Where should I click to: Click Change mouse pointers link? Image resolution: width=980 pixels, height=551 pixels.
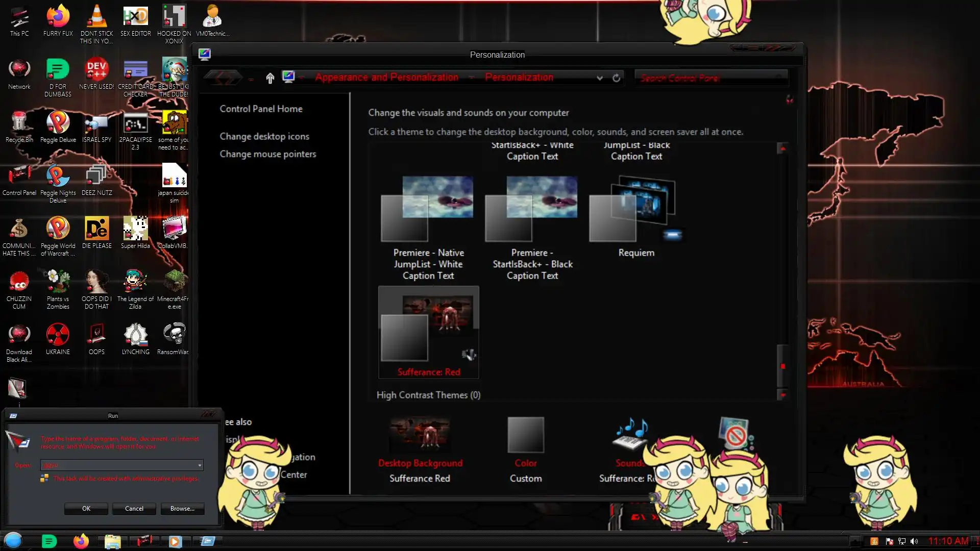pos(267,154)
